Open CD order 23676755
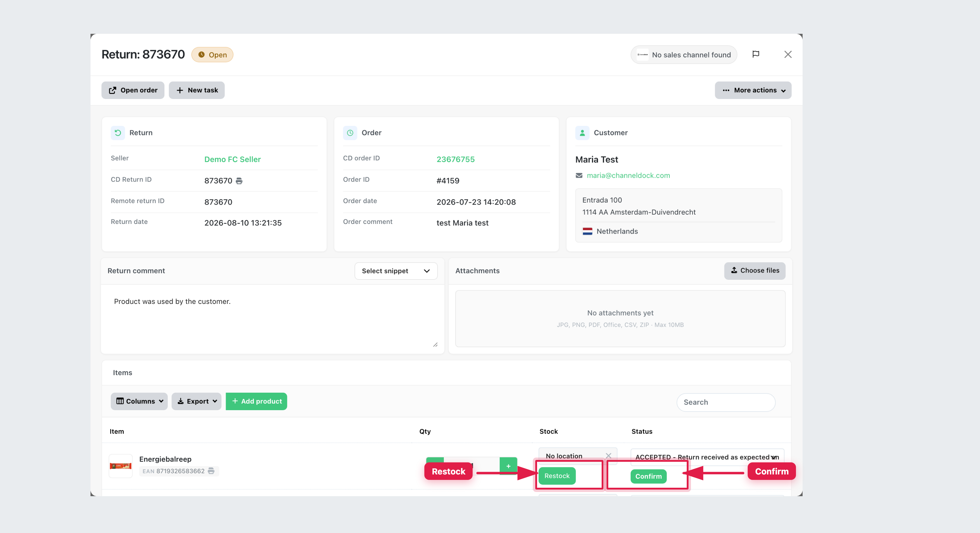Image resolution: width=980 pixels, height=533 pixels. click(x=455, y=159)
